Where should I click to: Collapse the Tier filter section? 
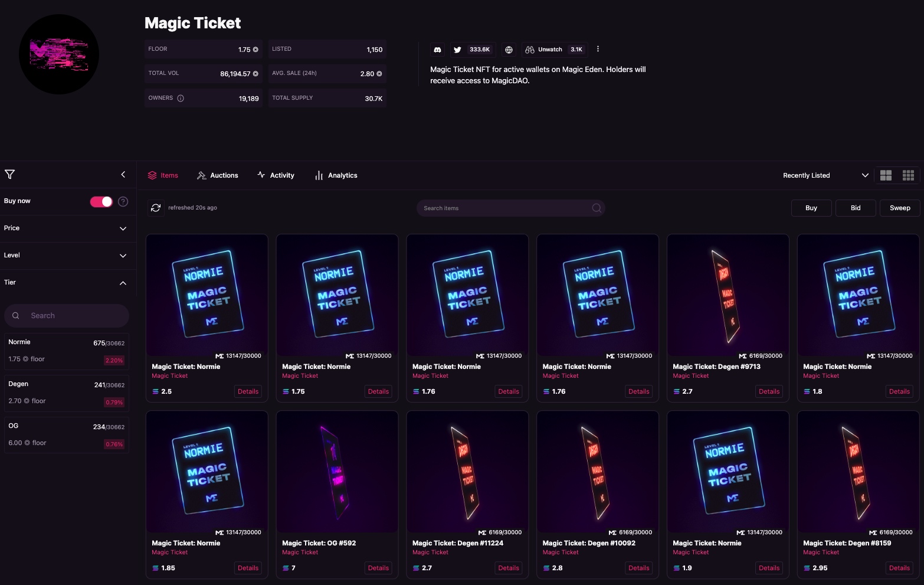(123, 283)
